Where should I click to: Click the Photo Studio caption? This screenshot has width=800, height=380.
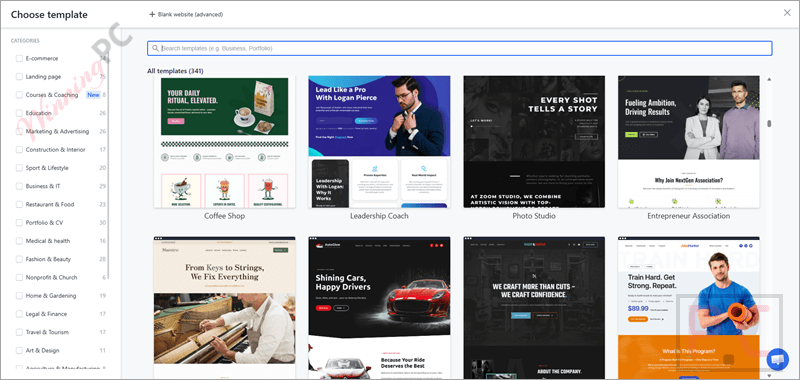(534, 216)
